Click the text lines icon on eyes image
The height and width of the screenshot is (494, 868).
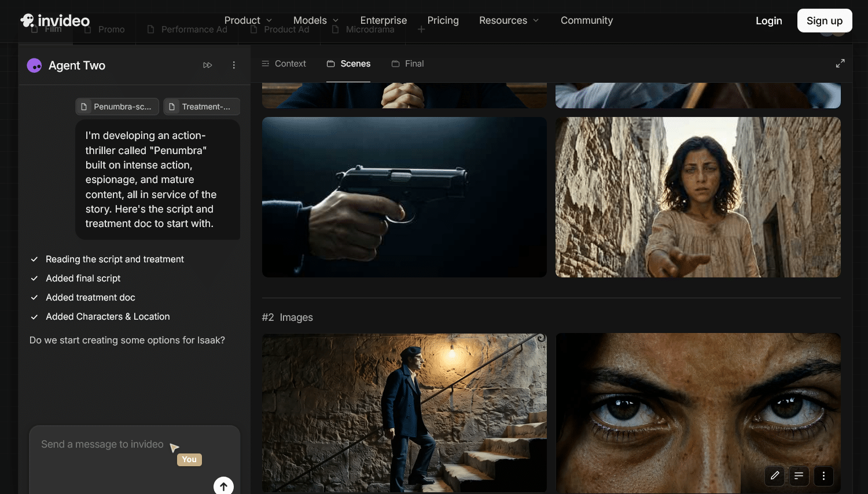click(799, 476)
